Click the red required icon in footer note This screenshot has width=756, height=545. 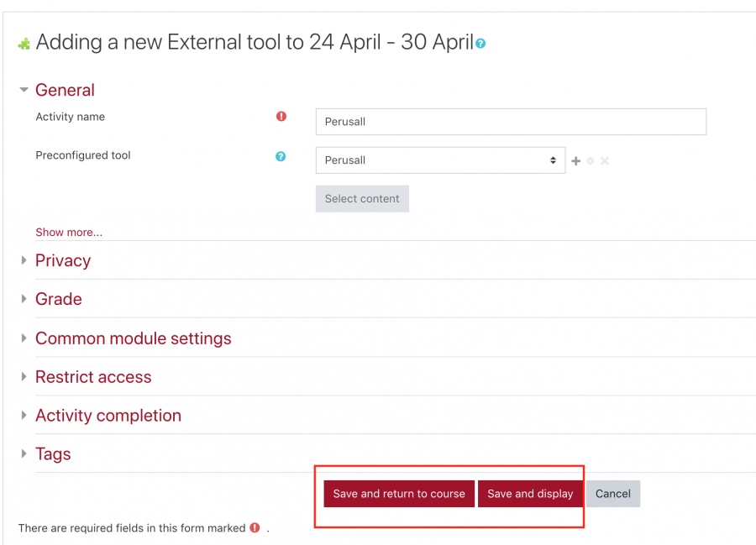pyautogui.click(x=255, y=527)
